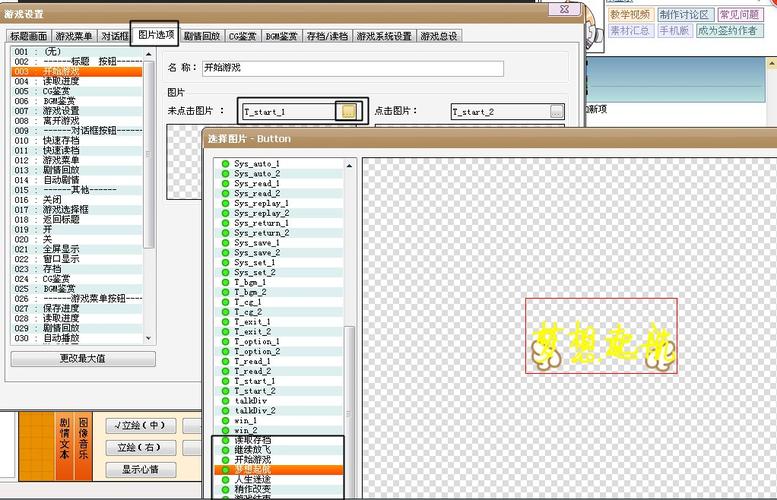Open 素材汇总 link
This screenshot has width=777, height=500.
tap(630, 30)
